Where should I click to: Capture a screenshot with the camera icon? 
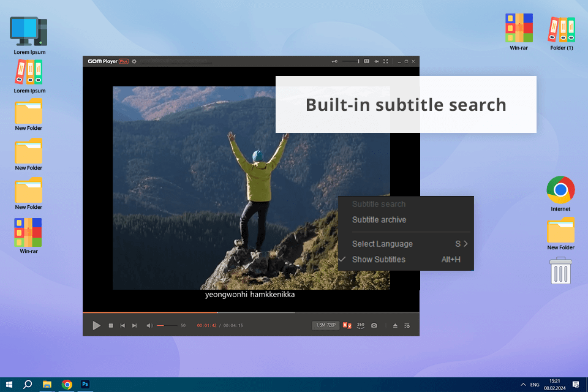[x=374, y=326]
